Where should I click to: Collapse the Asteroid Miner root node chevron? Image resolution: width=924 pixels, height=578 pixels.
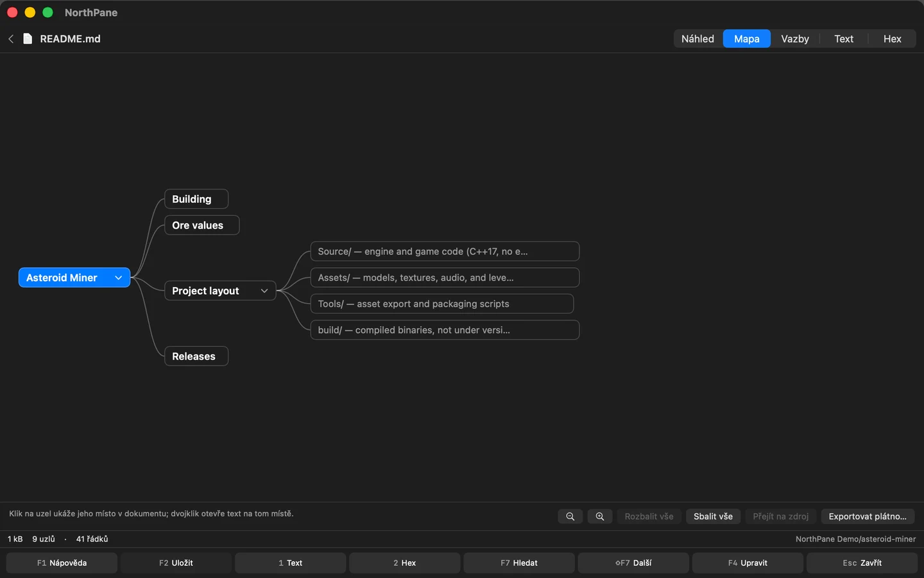(x=119, y=277)
